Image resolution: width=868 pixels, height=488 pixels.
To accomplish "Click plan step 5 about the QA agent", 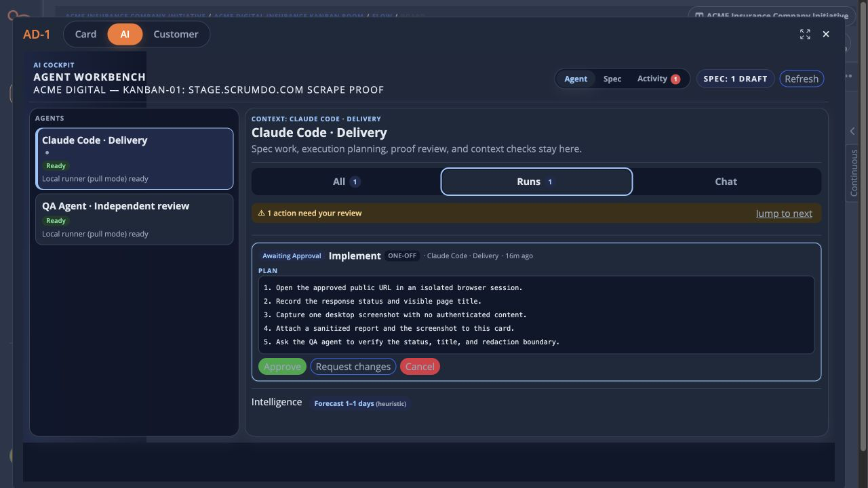I will pos(412,342).
